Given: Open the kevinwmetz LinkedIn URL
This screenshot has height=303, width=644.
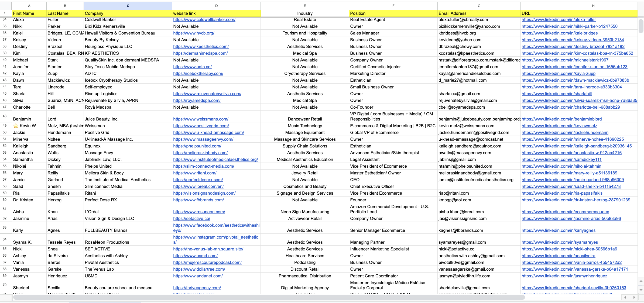Looking at the screenshot, I should point(559,126).
